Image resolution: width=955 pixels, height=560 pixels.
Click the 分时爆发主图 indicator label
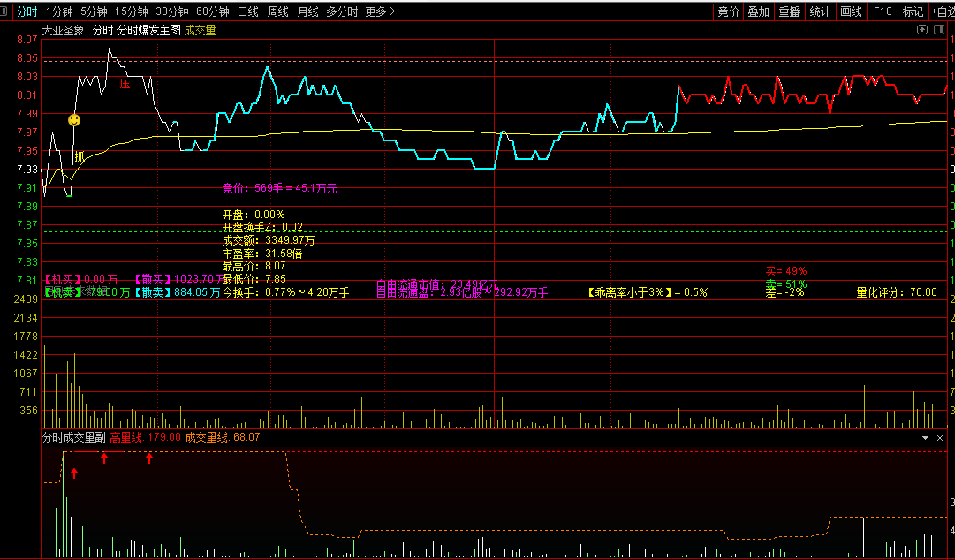[x=149, y=30]
